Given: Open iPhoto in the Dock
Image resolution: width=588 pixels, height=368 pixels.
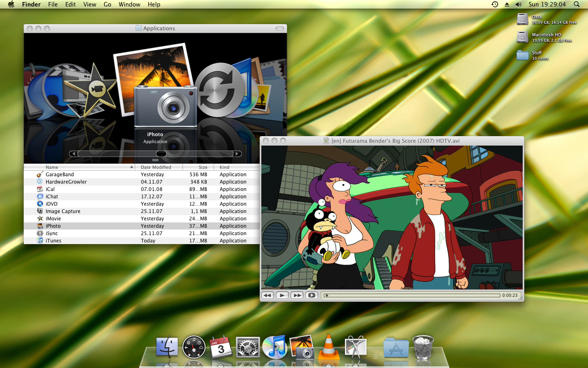Looking at the screenshot, I should point(302,347).
